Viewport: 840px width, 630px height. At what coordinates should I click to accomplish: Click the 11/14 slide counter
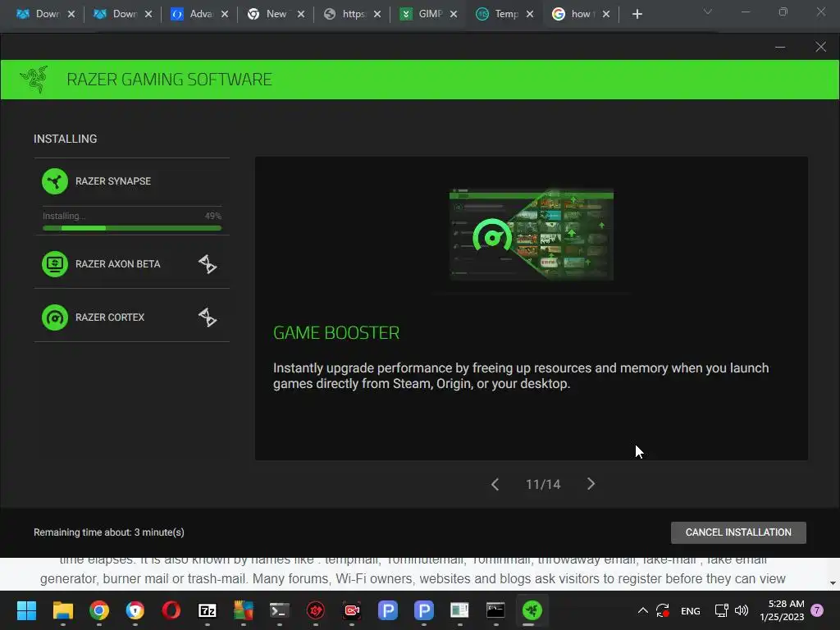543,484
